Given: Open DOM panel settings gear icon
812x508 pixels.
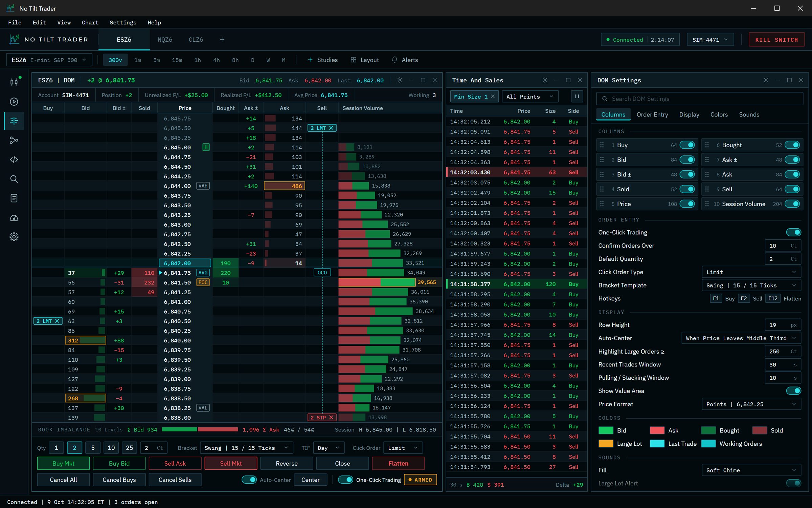Looking at the screenshot, I should click(400, 80).
